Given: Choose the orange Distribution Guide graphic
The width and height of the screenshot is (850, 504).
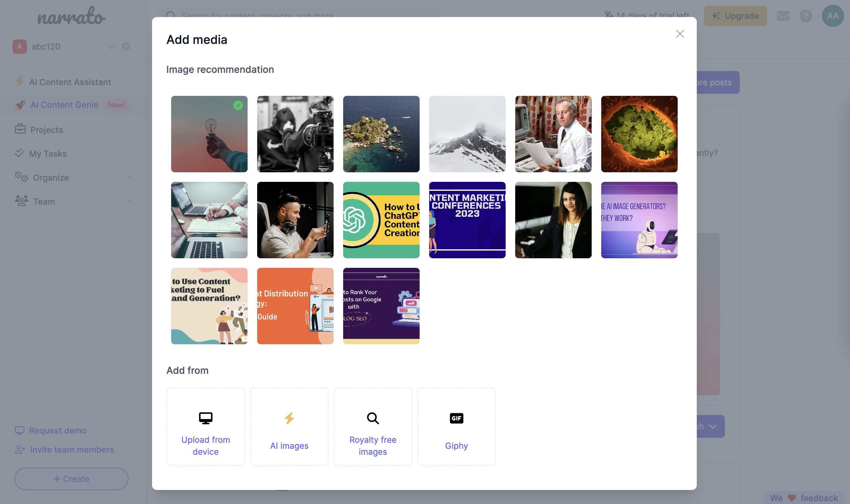Looking at the screenshot, I should pyautogui.click(x=295, y=306).
